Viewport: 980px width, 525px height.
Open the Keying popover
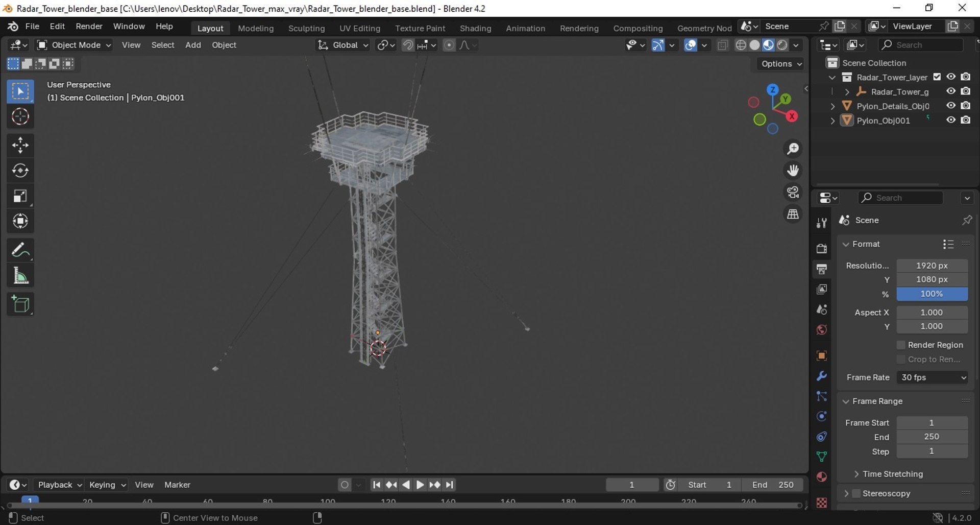coord(106,485)
